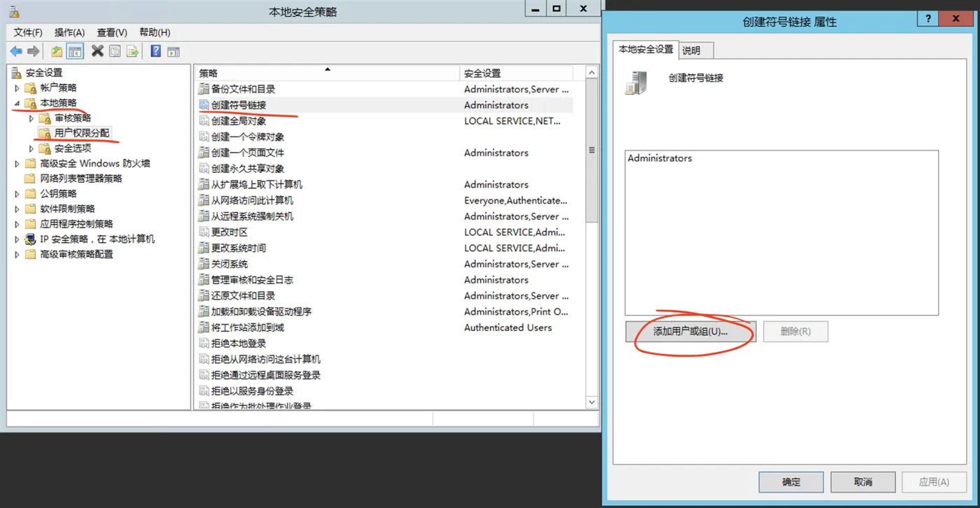Click the icon beside 从网络访问此计算机
The image size is (980, 508).
[x=204, y=200]
